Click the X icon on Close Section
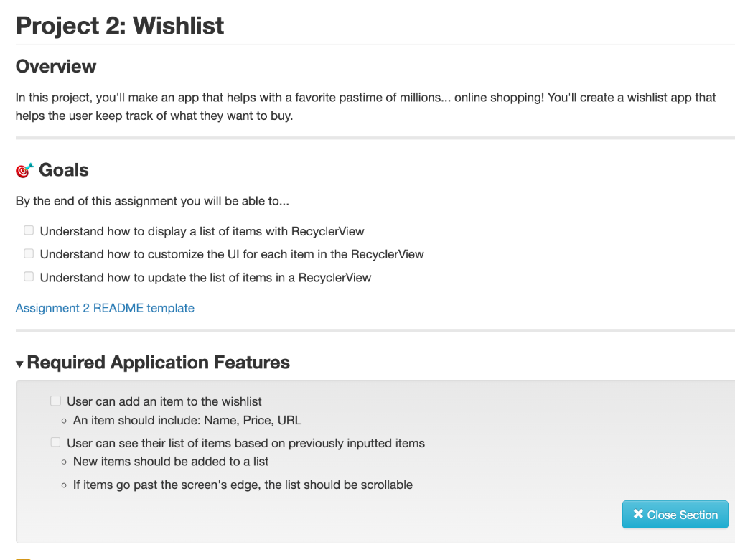The width and height of the screenshot is (735, 560). click(x=638, y=515)
